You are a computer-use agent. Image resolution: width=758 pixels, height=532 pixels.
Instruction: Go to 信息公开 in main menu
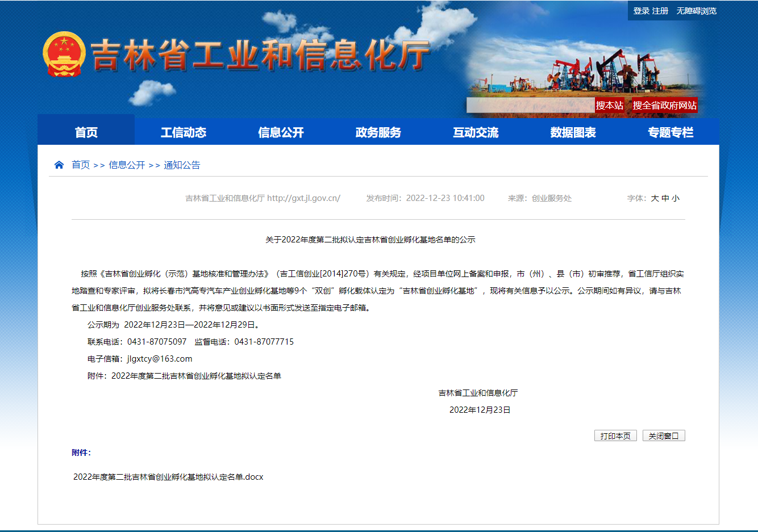pyautogui.click(x=281, y=132)
